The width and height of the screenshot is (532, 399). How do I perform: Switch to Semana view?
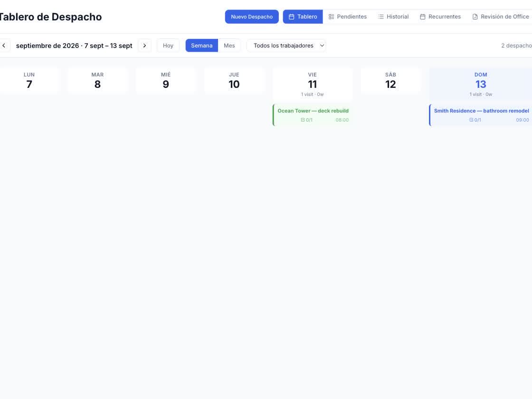point(201,46)
